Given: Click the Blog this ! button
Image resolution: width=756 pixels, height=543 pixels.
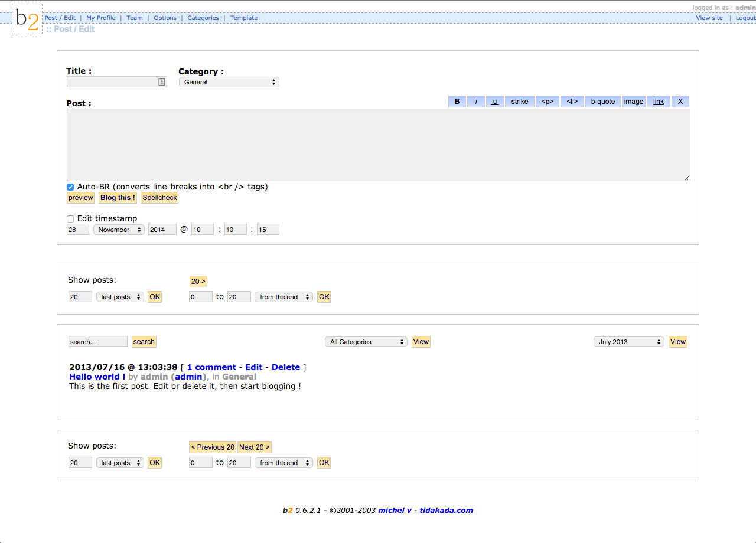Looking at the screenshot, I should click(118, 198).
